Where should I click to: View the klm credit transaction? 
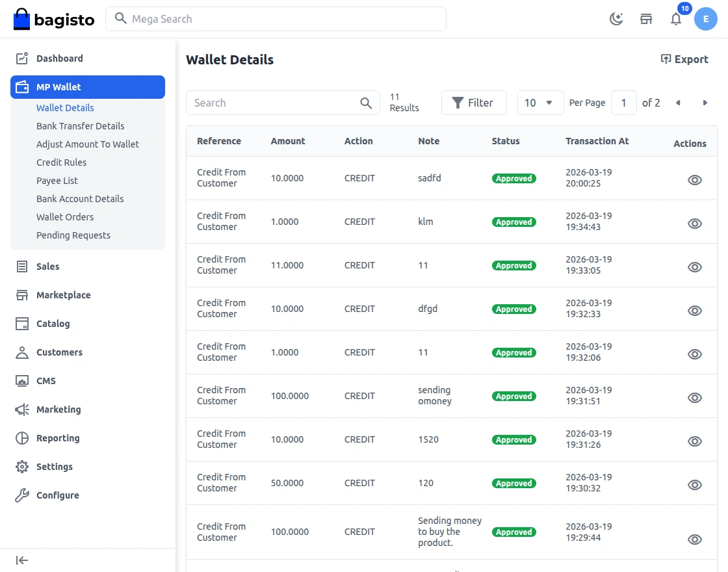(694, 223)
